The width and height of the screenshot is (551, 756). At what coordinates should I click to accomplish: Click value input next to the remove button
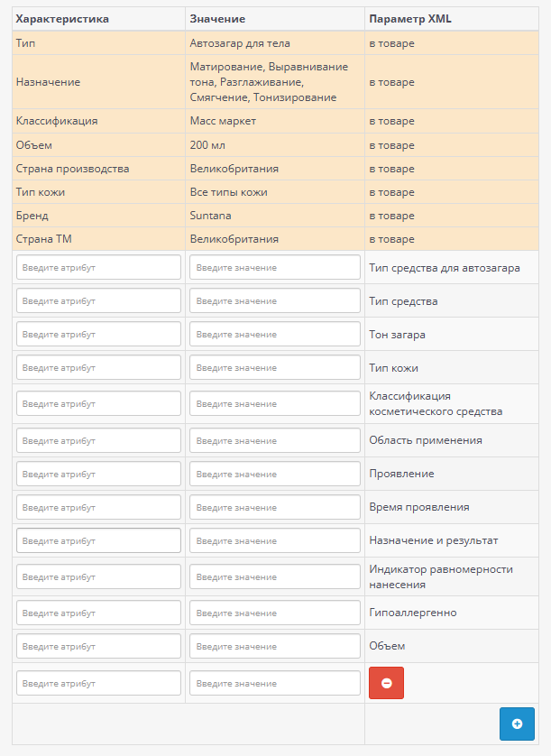[274, 683]
